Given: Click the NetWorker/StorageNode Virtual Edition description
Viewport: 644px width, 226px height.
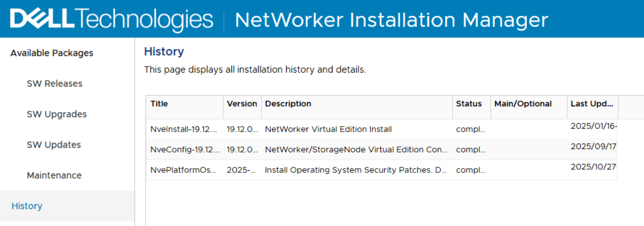Looking at the screenshot, I should point(356,150).
